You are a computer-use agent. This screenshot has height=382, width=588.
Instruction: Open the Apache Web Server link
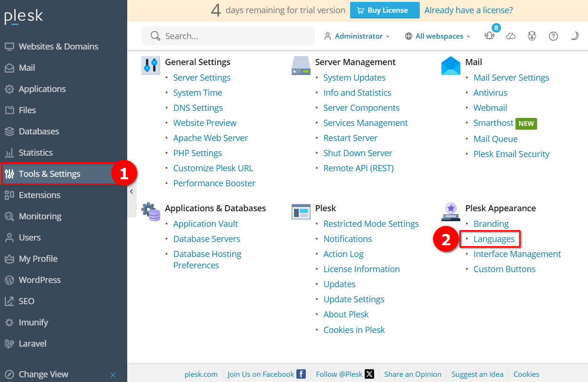click(211, 138)
